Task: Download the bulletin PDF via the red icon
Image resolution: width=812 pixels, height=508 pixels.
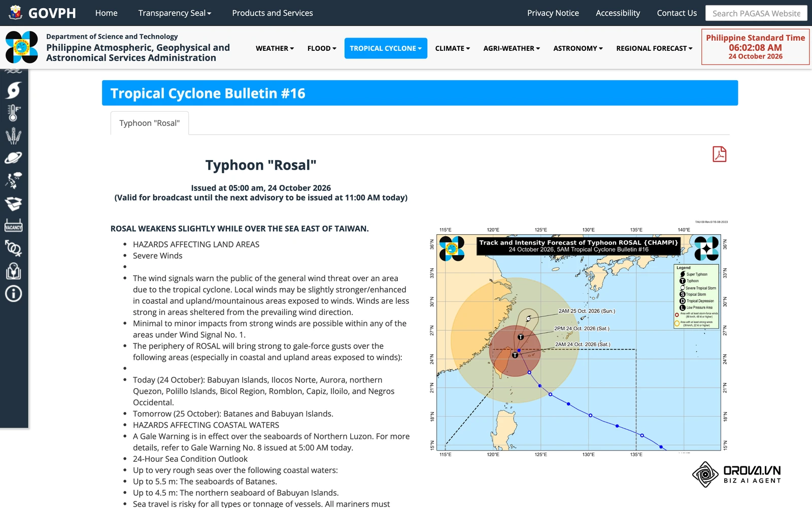Action: point(719,154)
